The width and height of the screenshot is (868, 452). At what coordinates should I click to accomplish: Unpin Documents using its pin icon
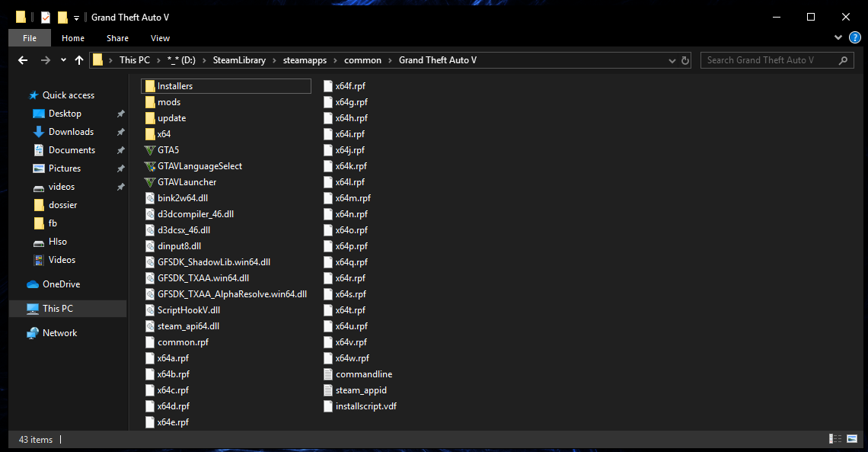coord(120,150)
